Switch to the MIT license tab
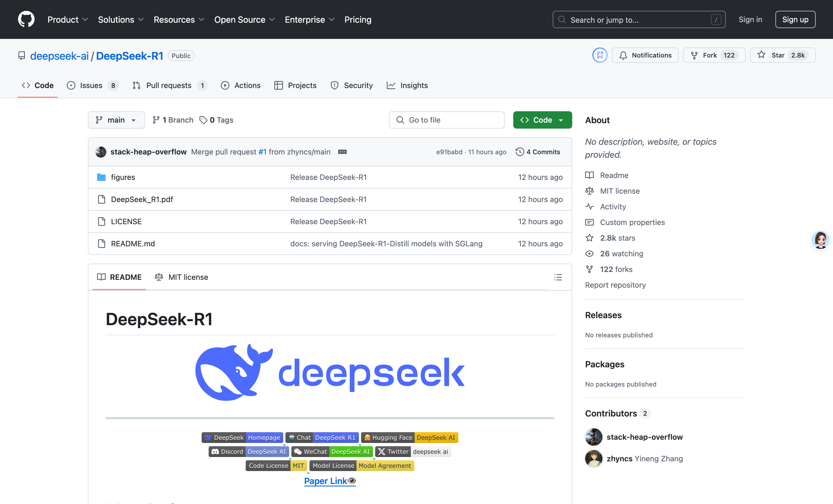 tap(181, 277)
